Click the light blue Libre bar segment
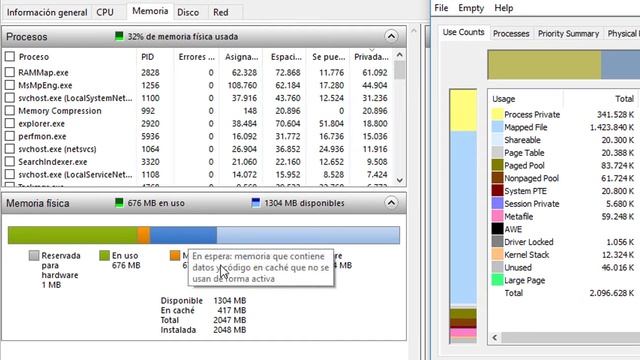 [308, 235]
